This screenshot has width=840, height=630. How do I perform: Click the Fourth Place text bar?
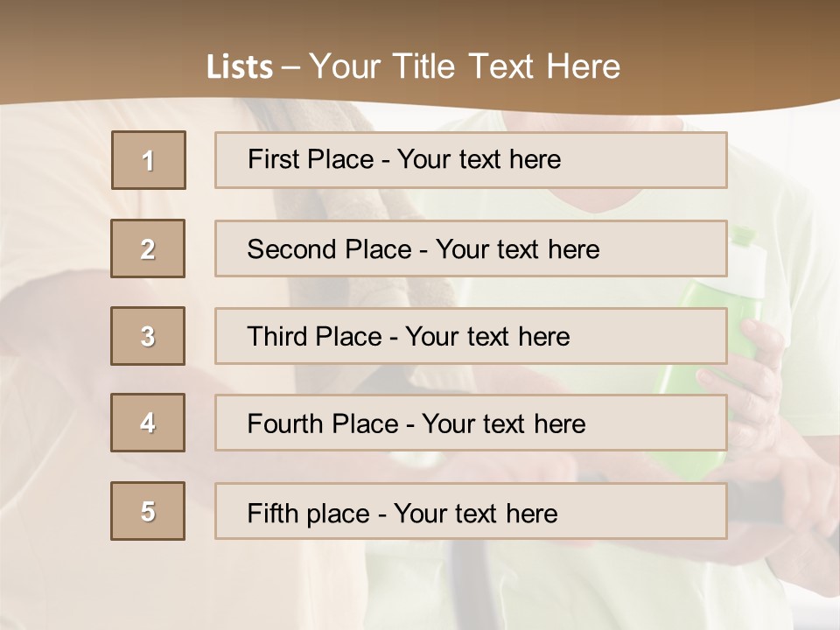click(x=471, y=423)
